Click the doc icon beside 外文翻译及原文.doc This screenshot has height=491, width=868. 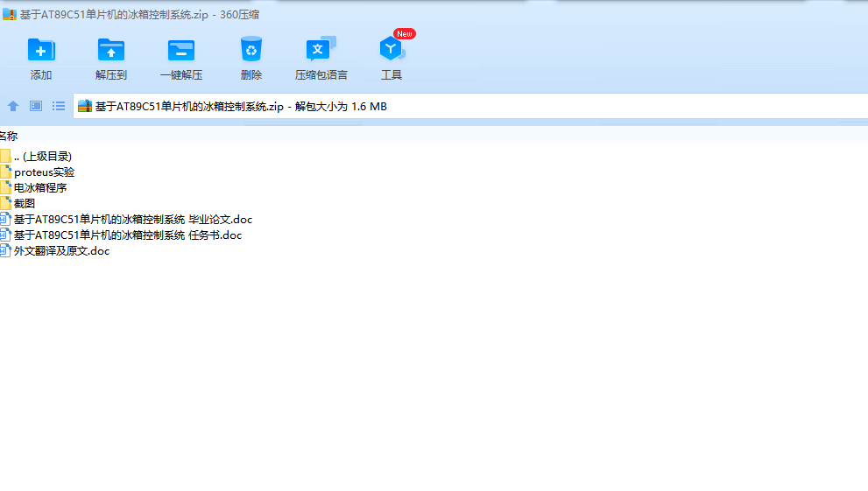coord(5,251)
